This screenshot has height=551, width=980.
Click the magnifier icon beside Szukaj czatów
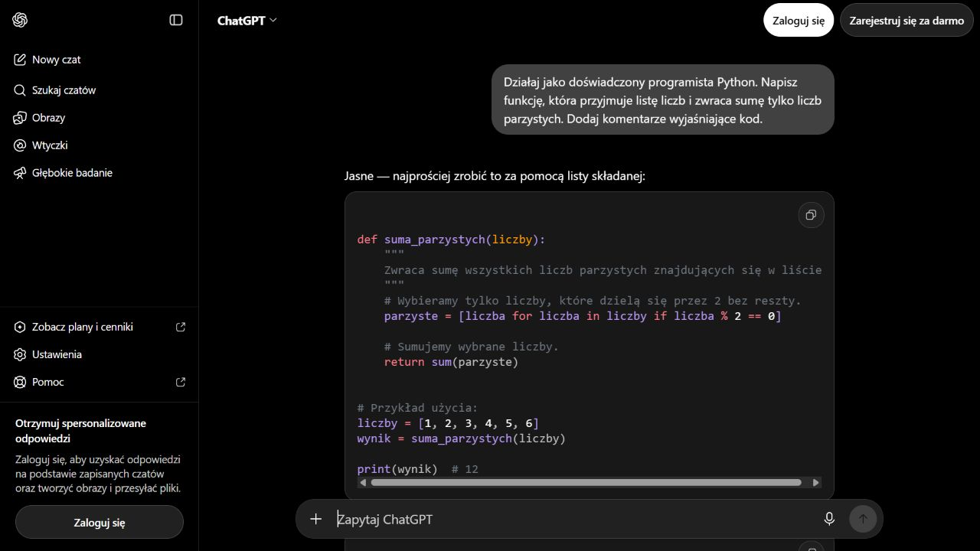click(x=20, y=90)
